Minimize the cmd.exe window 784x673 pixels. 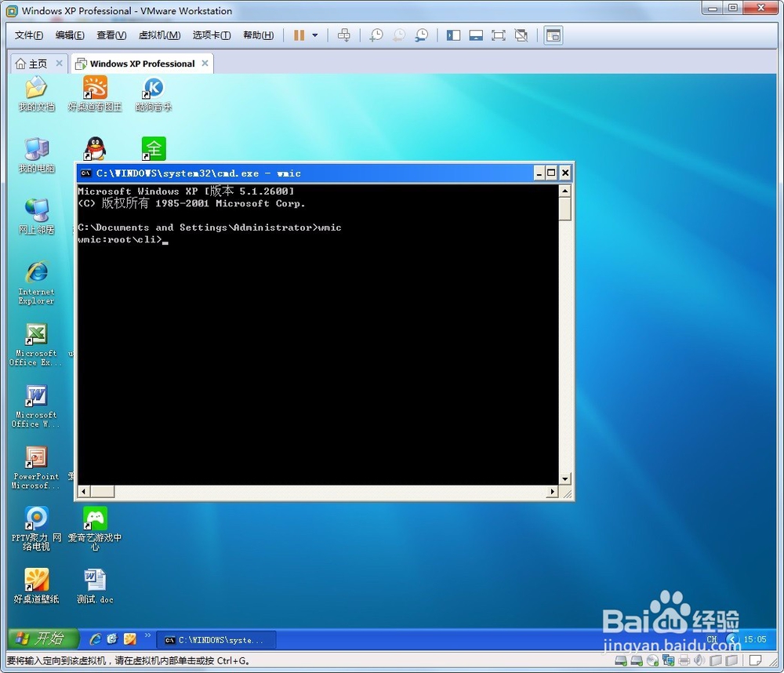539,173
